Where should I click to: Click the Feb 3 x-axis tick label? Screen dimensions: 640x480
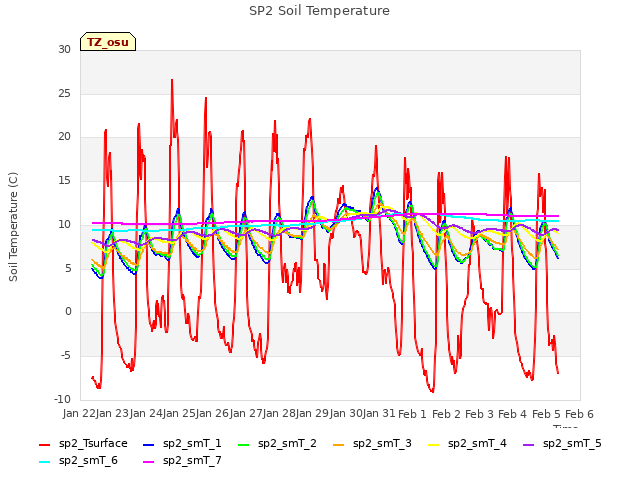479,414
